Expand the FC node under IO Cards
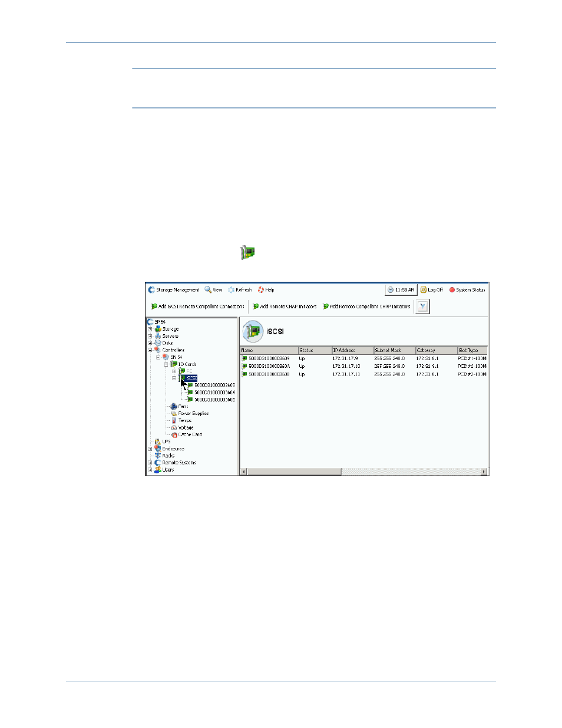562x728 pixels. click(174, 371)
